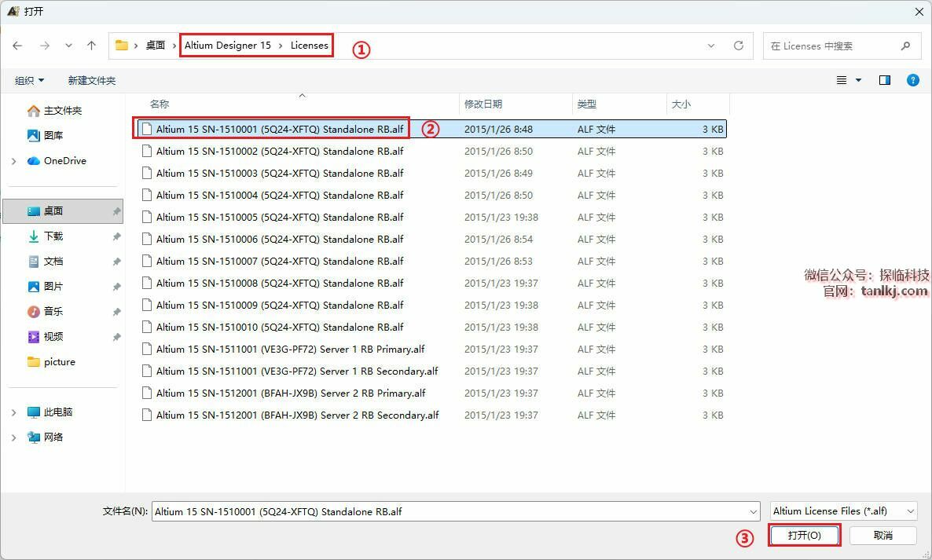Click the pin icon beside 文档

[116, 262]
